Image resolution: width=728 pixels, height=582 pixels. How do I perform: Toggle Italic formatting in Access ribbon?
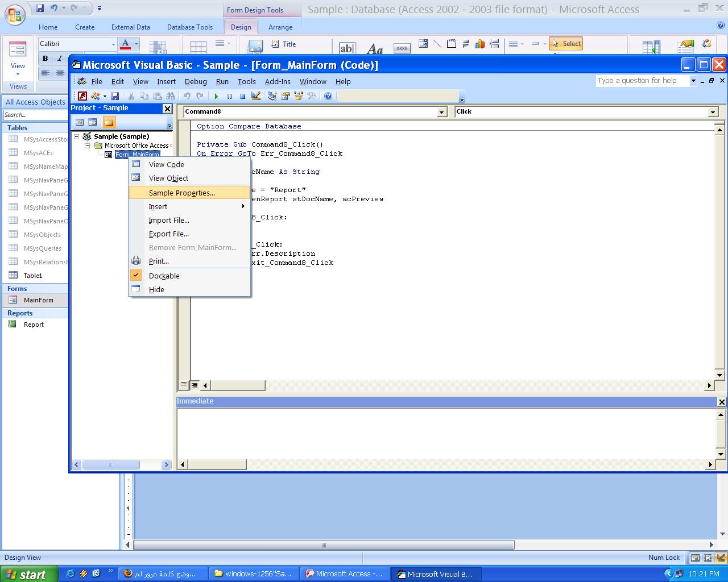point(60,59)
